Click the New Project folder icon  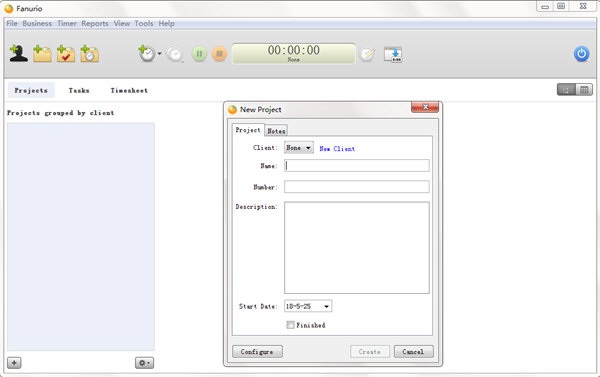pyautogui.click(x=42, y=54)
